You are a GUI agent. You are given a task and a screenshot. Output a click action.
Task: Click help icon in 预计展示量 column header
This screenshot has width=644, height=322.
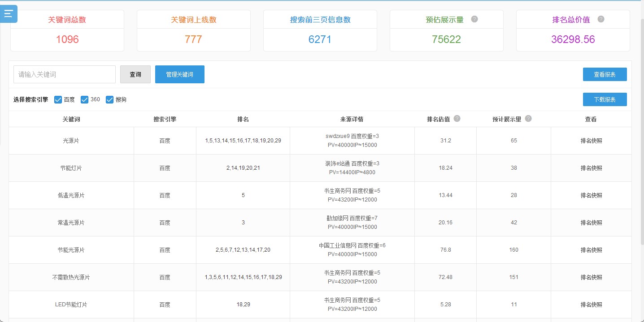point(528,119)
